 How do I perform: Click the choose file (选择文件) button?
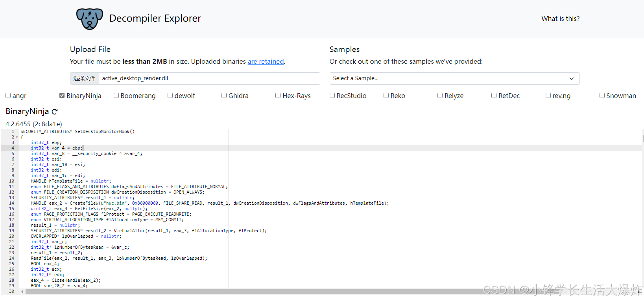coord(85,78)
